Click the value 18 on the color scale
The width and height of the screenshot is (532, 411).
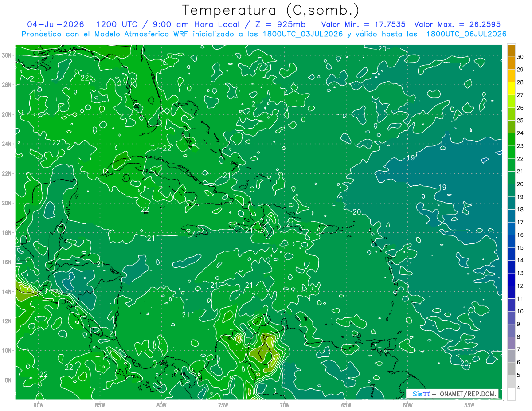point(520,209)
